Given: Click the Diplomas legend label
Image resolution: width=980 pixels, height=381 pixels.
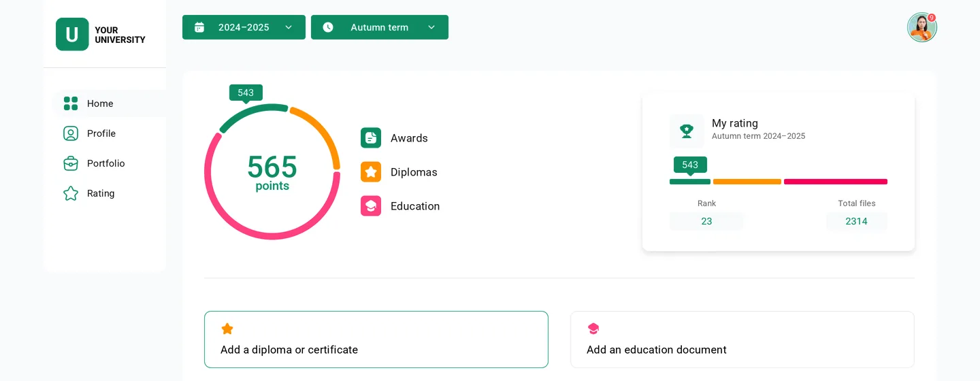Looking at the screenshot, I should (x=414, y=172).
